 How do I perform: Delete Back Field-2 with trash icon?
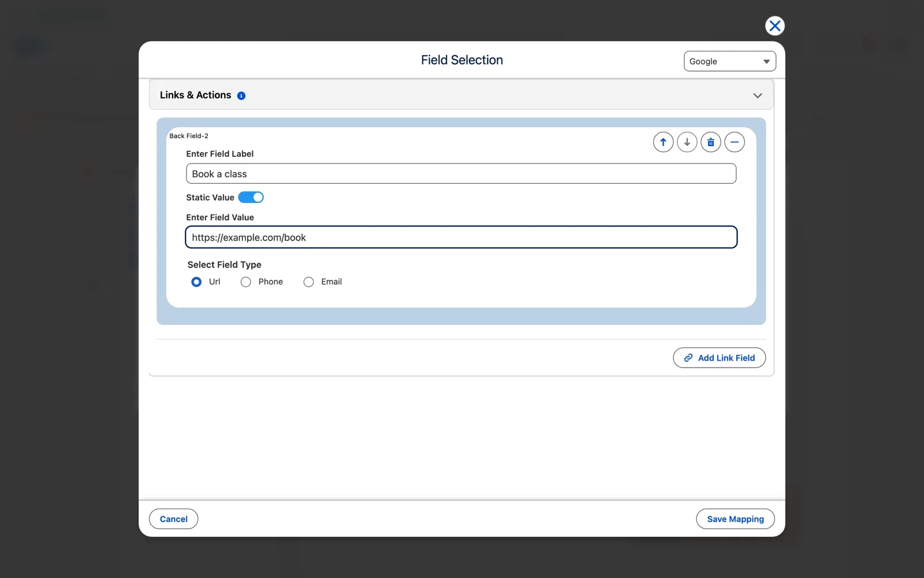tap(710, 142)
